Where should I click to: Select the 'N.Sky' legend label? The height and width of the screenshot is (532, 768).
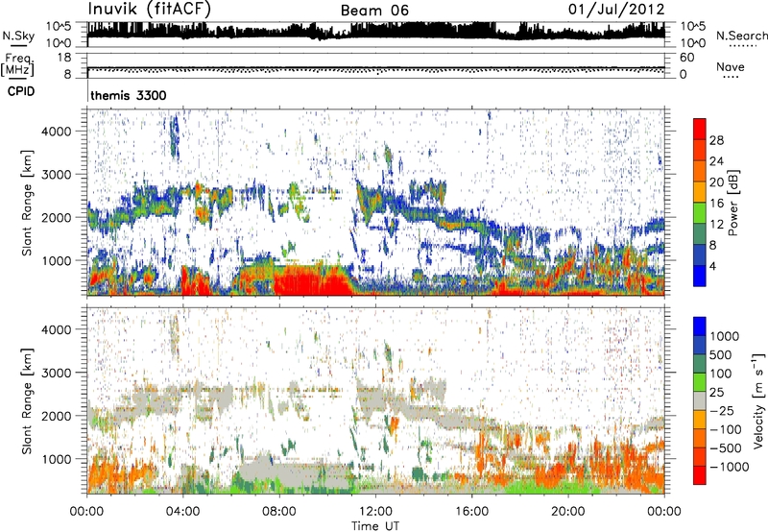(18, 36)
